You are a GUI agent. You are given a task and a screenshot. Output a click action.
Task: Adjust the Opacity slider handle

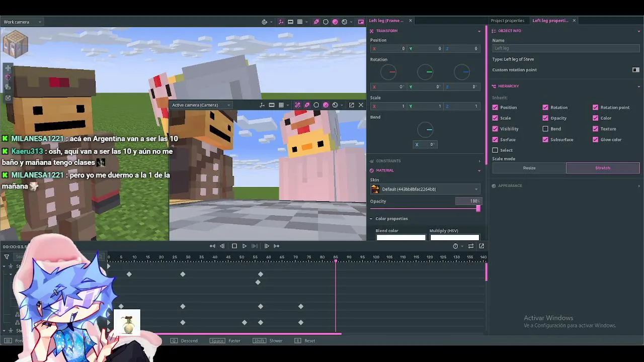point(478,208)
